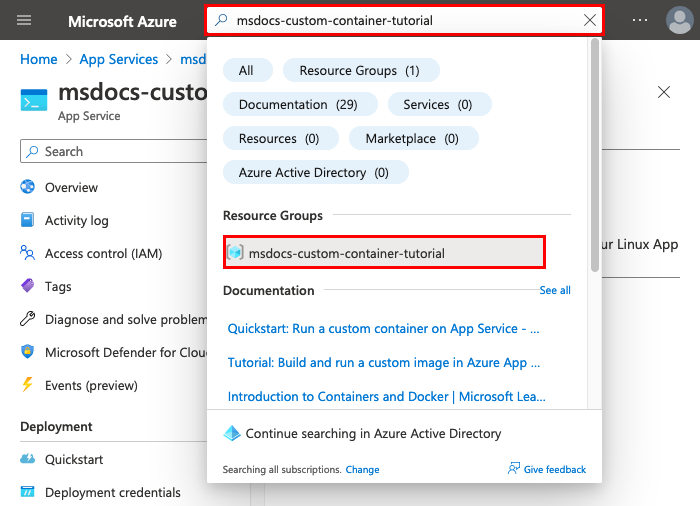Open the hamburger portal menu
Viewport: 700px width, 506px height.
(25, 20)
